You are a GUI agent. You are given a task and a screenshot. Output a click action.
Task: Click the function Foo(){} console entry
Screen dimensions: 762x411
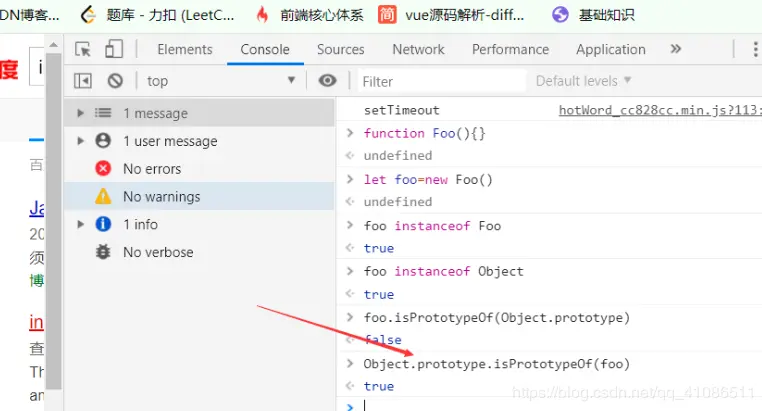tap(425, 133)
